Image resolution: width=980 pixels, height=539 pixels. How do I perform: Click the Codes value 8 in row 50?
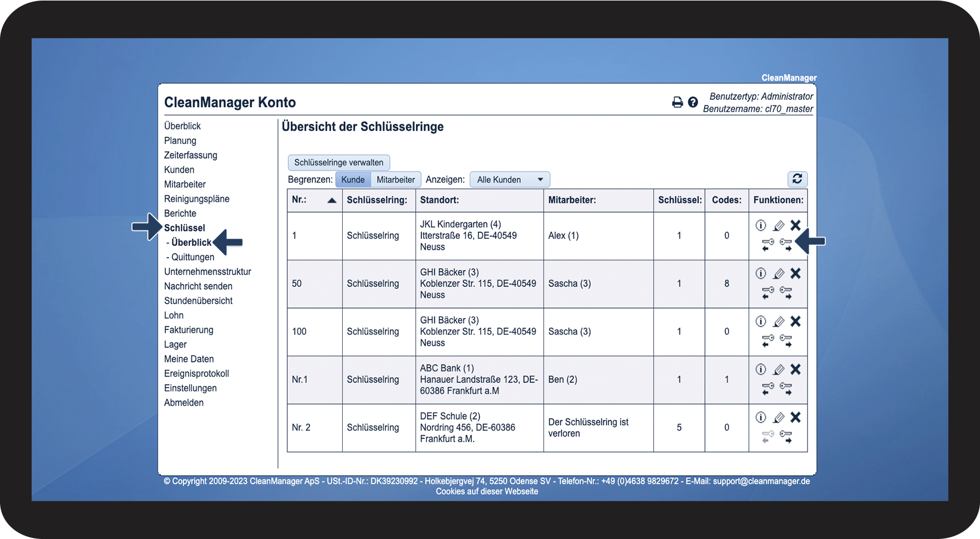(727, 284)
